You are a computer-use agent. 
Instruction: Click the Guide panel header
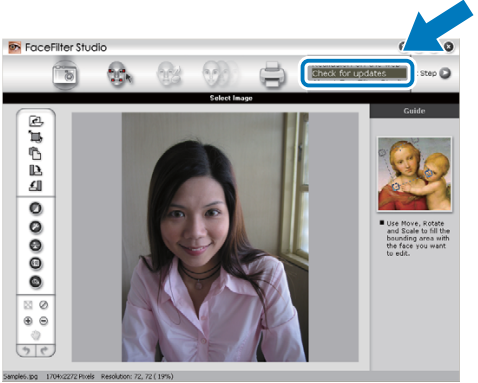point(414,111)
